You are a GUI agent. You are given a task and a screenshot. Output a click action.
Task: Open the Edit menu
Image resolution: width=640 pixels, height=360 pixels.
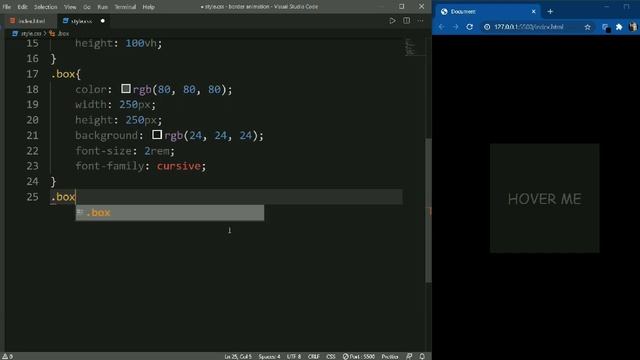22,7
